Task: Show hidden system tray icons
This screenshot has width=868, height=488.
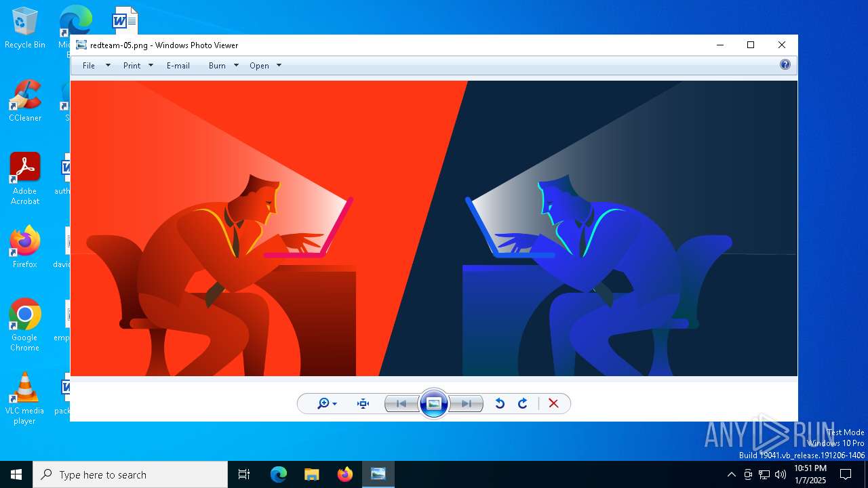Action: click(731, 474)
